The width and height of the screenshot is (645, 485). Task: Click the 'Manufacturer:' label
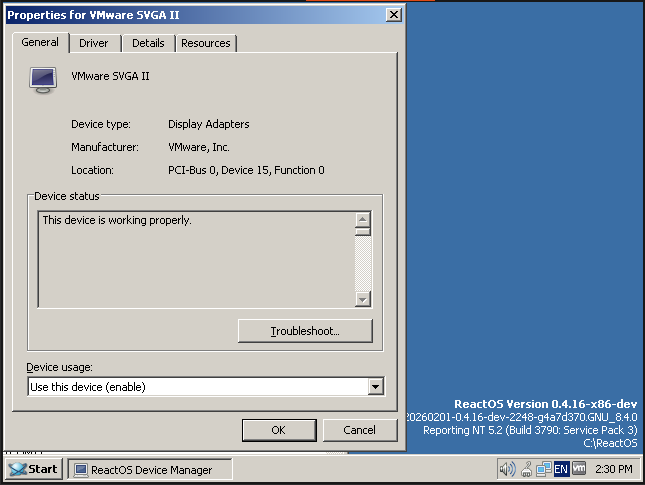point(105,147)
